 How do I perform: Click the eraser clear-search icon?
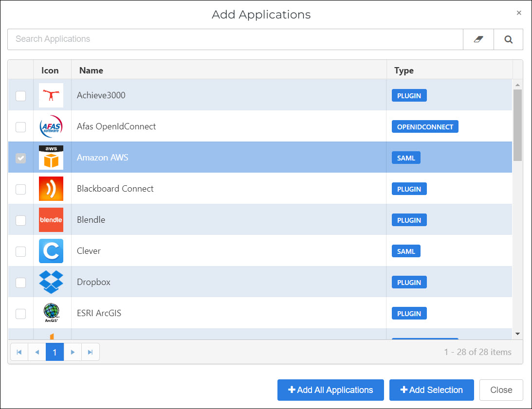[x=478, y=39]
